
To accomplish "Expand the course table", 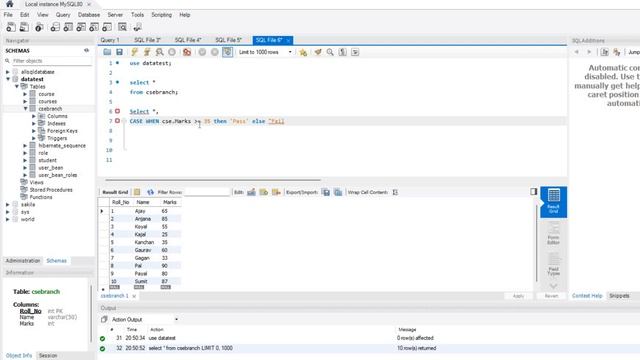I will point(25,94).
